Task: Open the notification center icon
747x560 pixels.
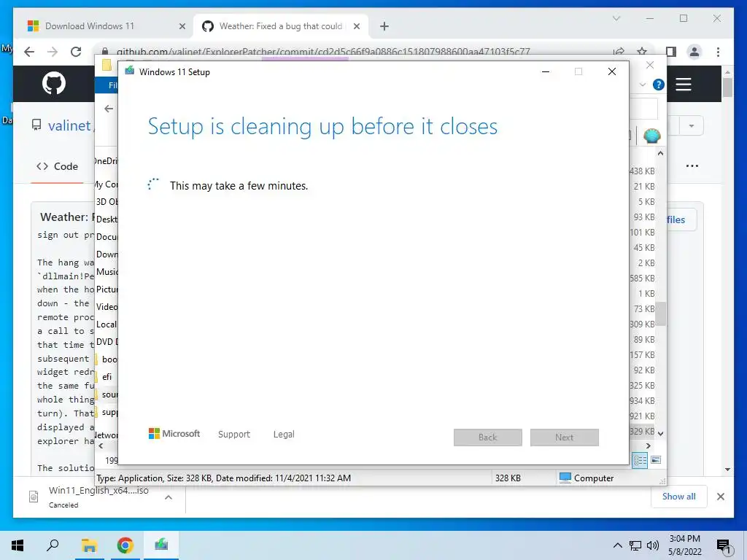Action: click(x=724, y=546)
